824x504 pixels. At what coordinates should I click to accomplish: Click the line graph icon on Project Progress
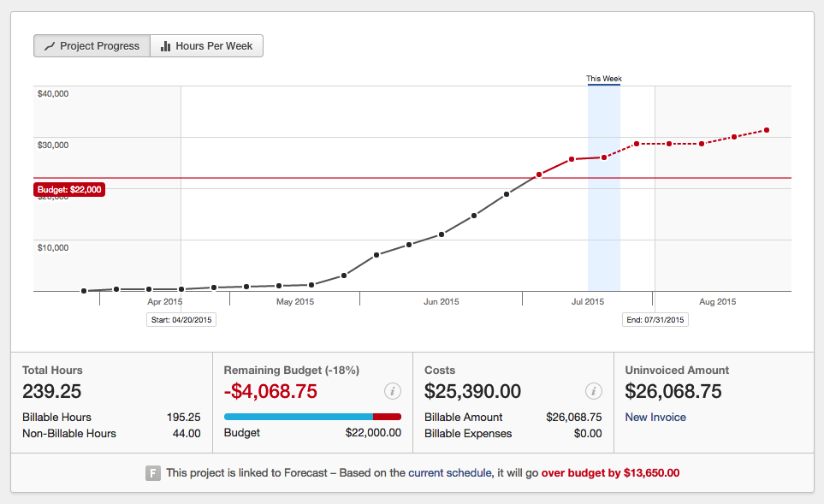[50, 46]
